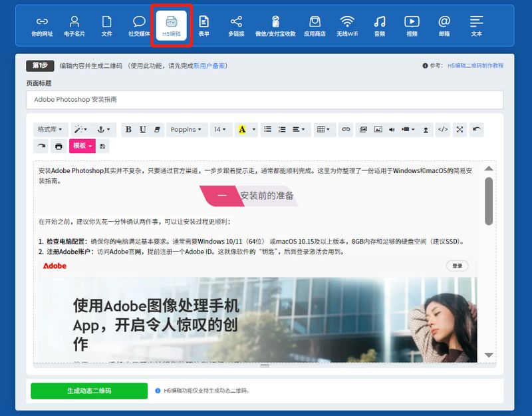The width and height of the screenshot is (532, 416).
Task: Select the 电子名片 tab
Action: pyautogui.click(x=74, y=26)
